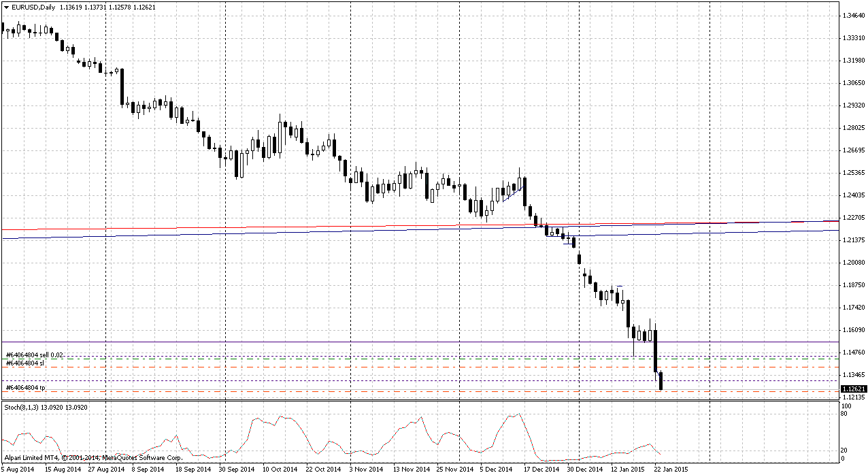Click the 1.17420 price axis label

(853, 308)
